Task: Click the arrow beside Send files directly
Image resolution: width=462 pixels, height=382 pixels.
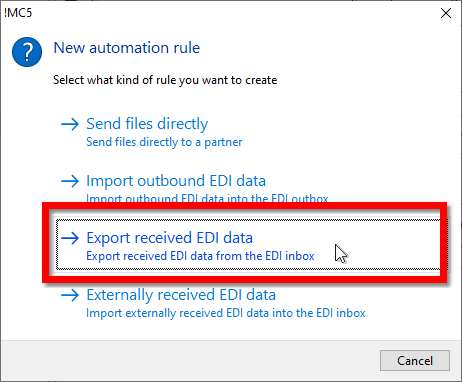Action: [70, 124]
